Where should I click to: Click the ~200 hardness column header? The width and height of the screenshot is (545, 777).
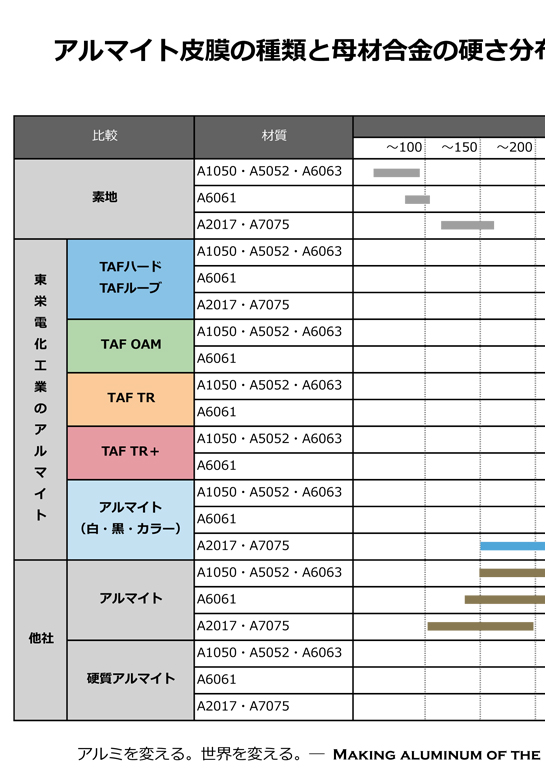tap(514, 148)
